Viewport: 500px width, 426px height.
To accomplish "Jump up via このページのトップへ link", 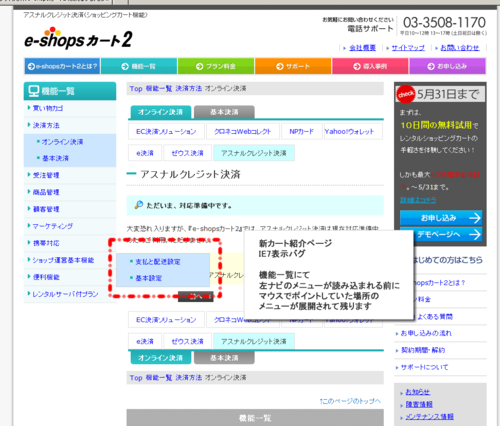I will click(x=350, y=401).
